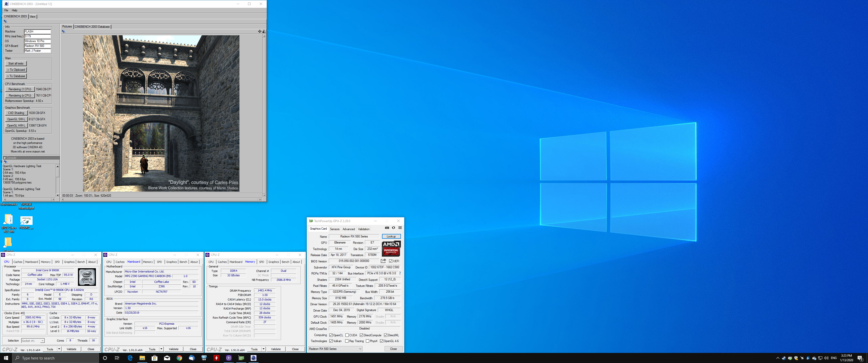Toggle the OpenCL checkbox

pyautogui.click(x=331, y=335)
